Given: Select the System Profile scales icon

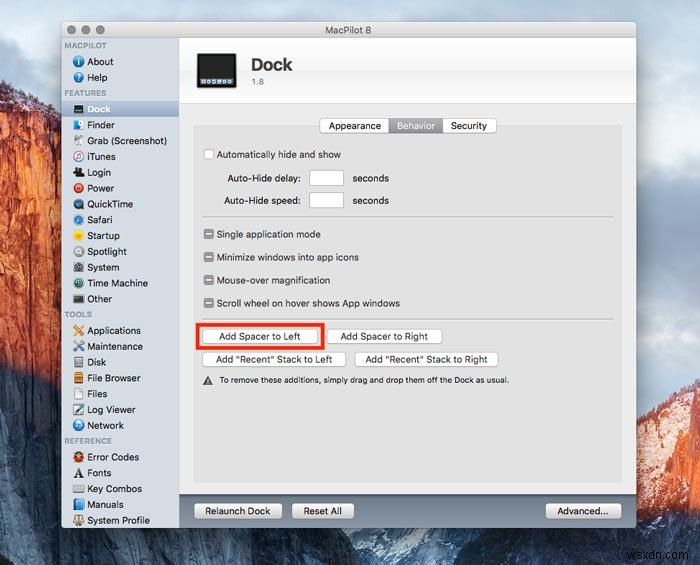Looking at the screenshot, I should pos(79,520).
